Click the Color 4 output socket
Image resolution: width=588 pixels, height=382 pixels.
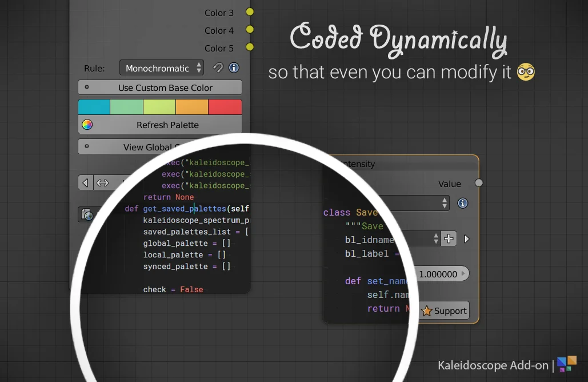[x=250, y=30]
